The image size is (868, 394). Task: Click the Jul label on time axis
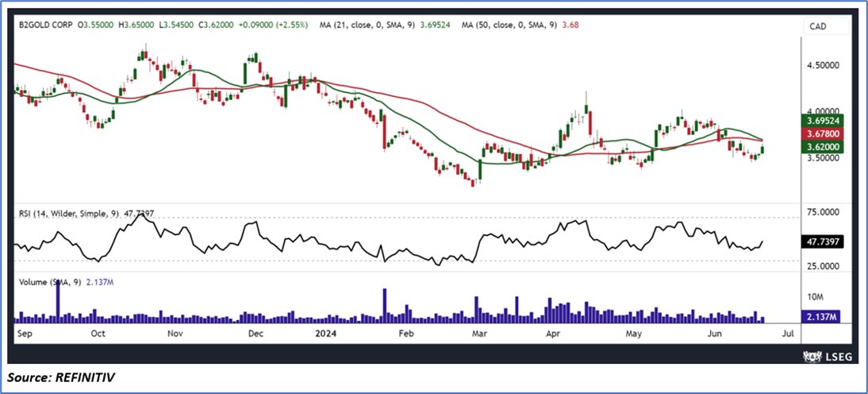coord(789,334)
